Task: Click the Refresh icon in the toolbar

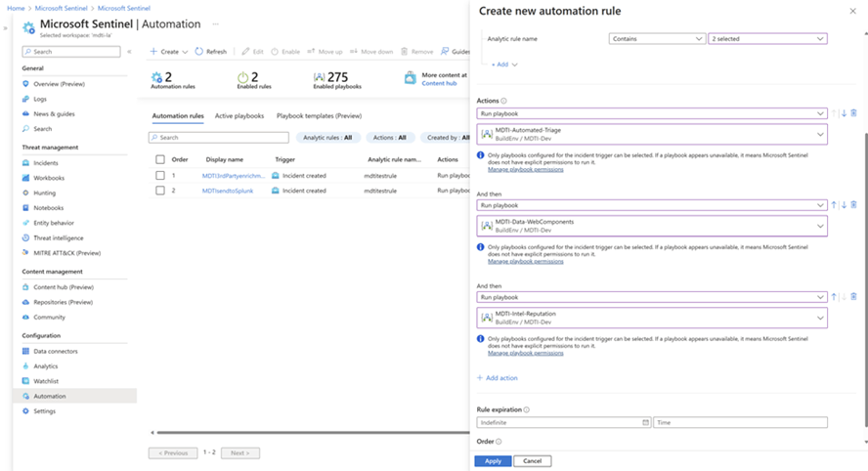Action: tap(198, 52)
